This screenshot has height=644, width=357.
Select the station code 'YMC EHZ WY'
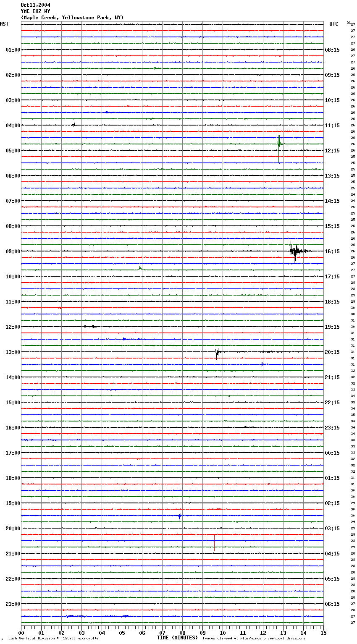pos(36,11)
